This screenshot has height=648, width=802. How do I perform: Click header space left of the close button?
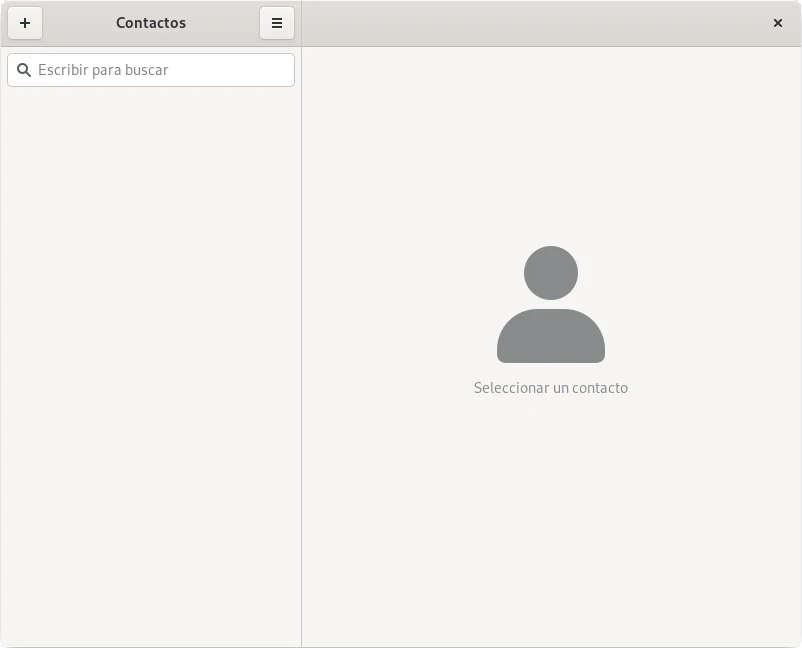point(720,23)
